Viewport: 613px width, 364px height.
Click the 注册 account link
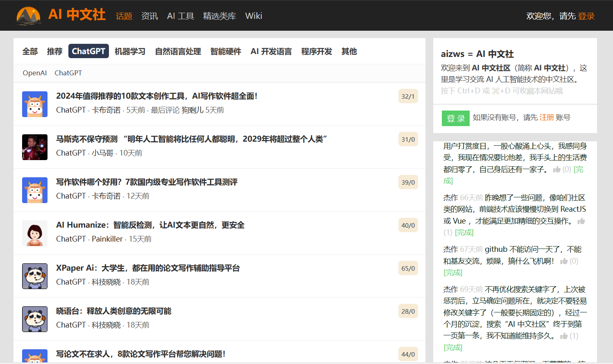tap(546, 118)
